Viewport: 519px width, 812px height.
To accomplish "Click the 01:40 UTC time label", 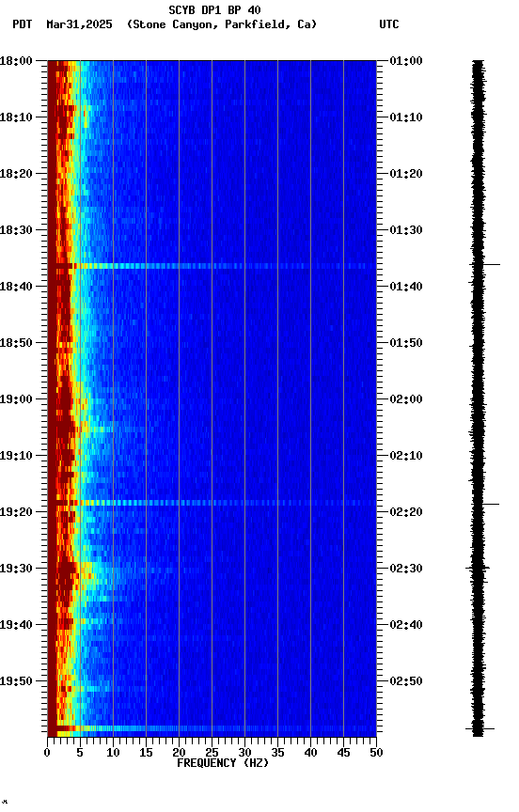I will pos(406,287).
